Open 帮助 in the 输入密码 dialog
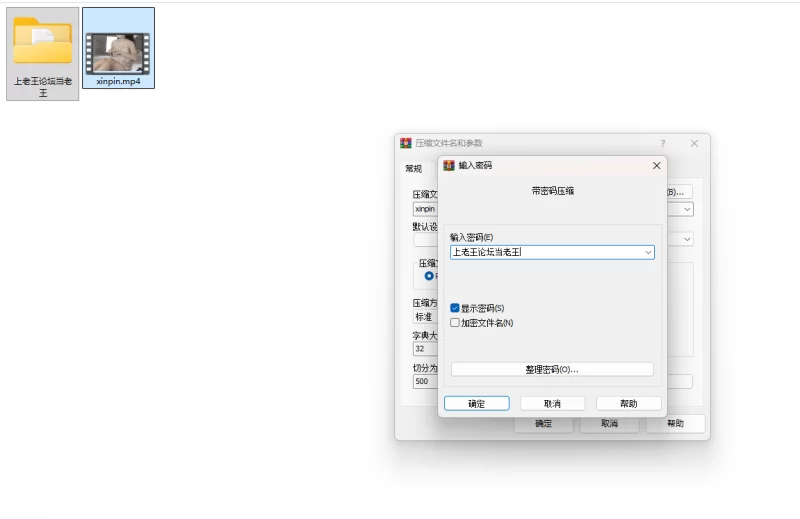Screen dimensions: 800x519 click(628, 403)
